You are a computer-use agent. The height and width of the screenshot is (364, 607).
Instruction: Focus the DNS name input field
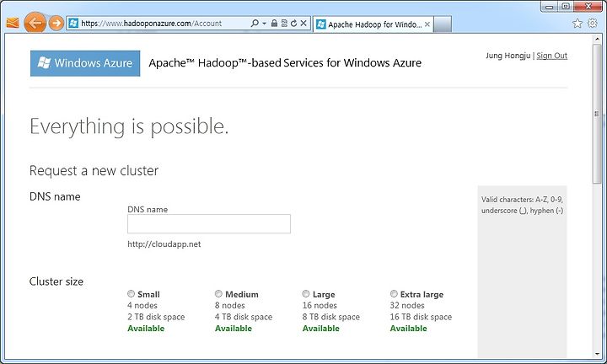coord(209,223)
